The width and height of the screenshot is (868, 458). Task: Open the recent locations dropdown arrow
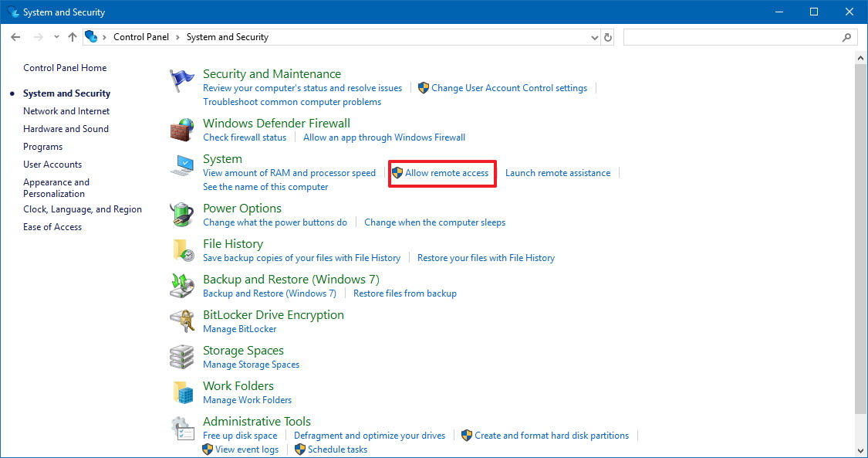click(56, 37)
